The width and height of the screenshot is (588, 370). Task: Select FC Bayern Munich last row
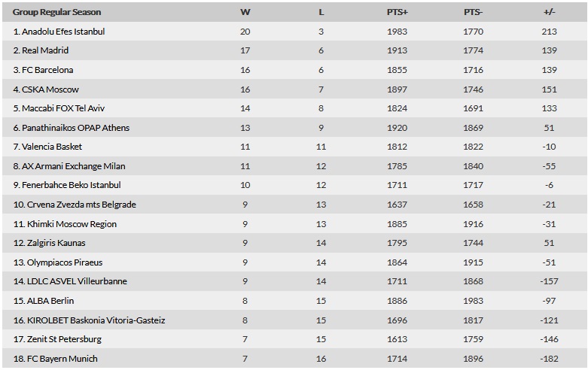click(x=294, y=359)
